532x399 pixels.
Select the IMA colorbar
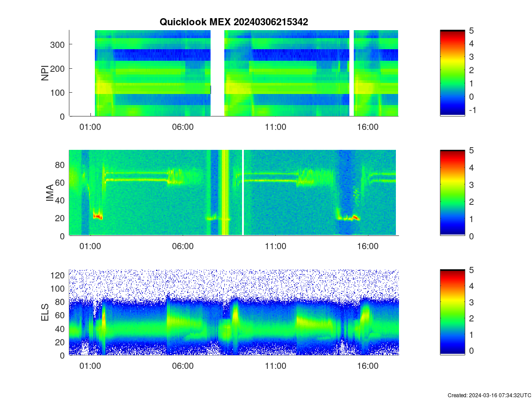pos(452,193)
